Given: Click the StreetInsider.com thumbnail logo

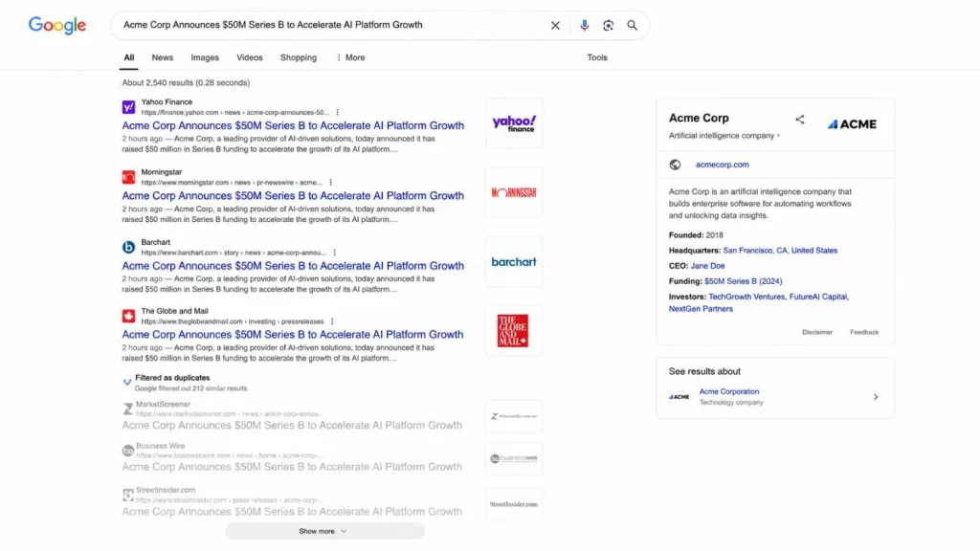Looking at the screenshot, I should tap(514, 504).
